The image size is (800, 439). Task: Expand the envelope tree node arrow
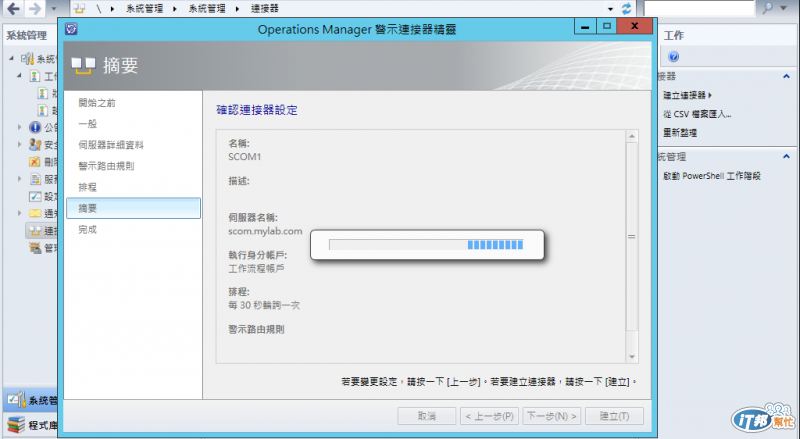tap(19, 213)
